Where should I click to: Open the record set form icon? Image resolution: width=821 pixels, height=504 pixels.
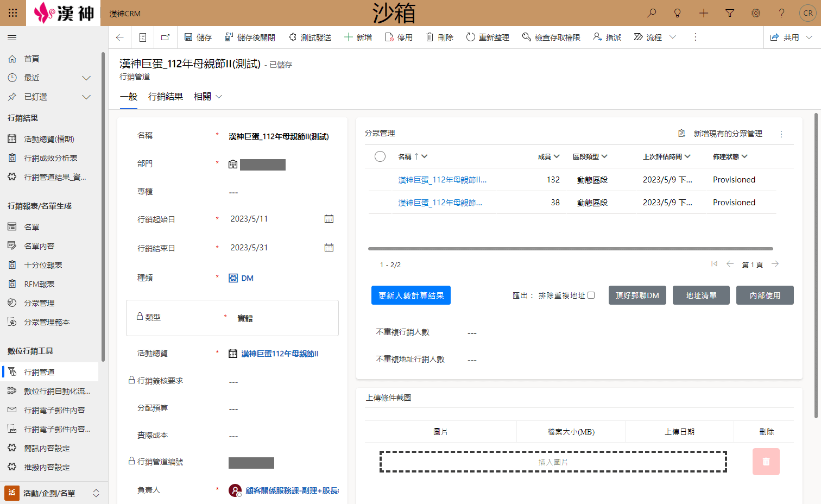(x=143, y=37)
